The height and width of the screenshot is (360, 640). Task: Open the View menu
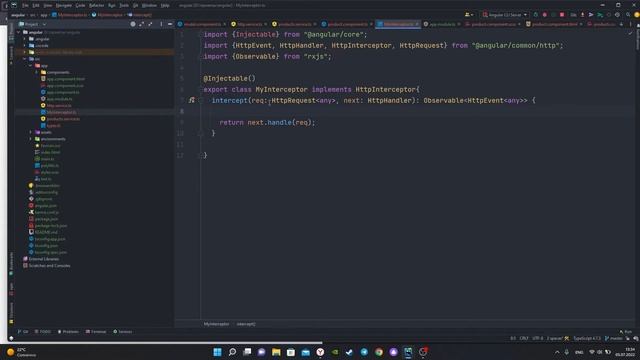pyautogui.click(x=48, y=5)
